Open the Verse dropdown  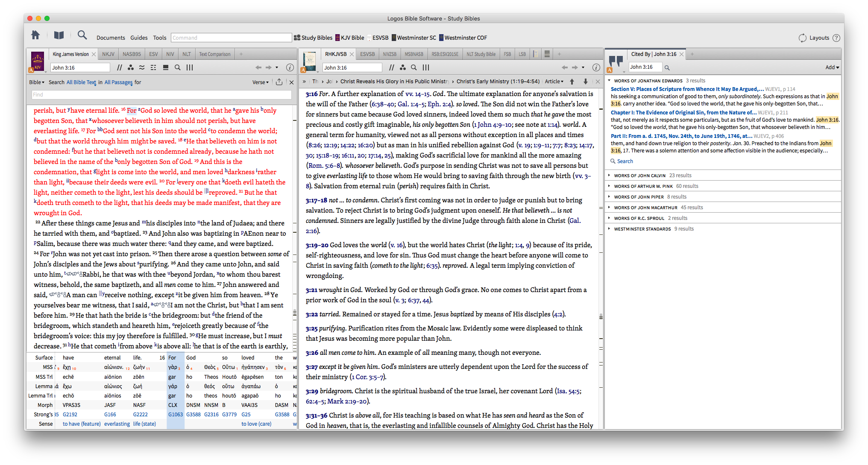(260, 82)
